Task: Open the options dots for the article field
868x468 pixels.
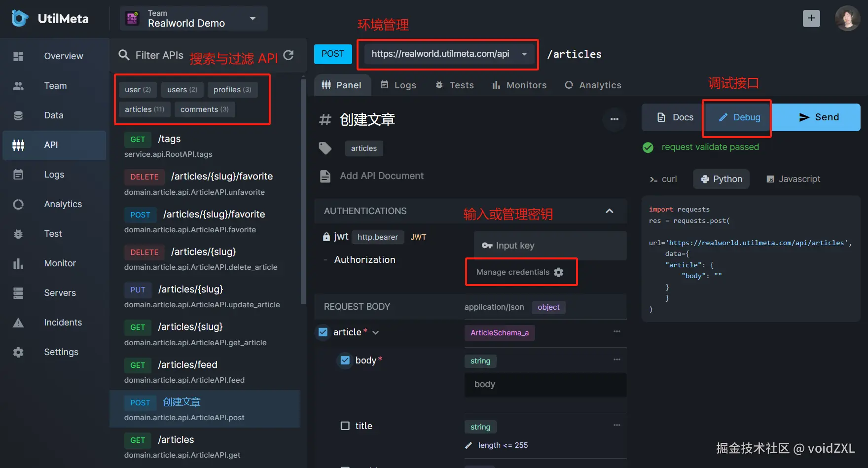Action: coord(617,331)
